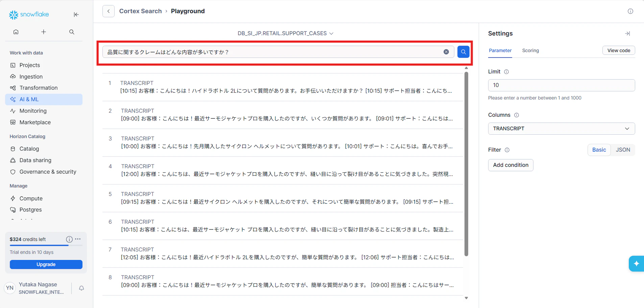Open Ingestion in sidebar
This screenshot has width=644, height=308.
[x=44, y=77]
